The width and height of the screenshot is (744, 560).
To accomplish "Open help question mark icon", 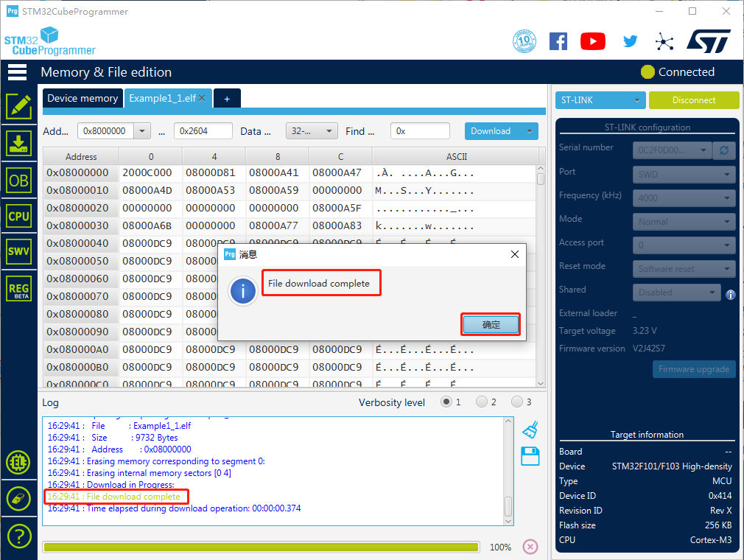I will tap(18, 536).
